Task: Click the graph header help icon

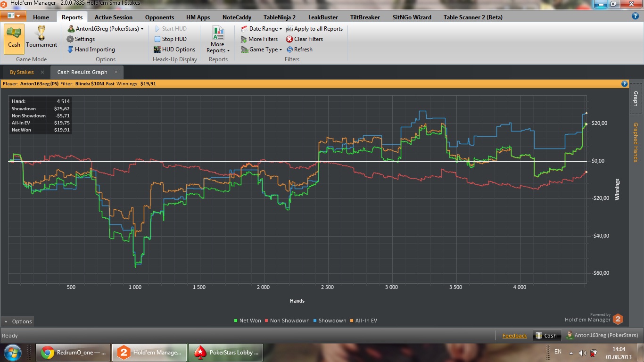Action: [625, 84]
